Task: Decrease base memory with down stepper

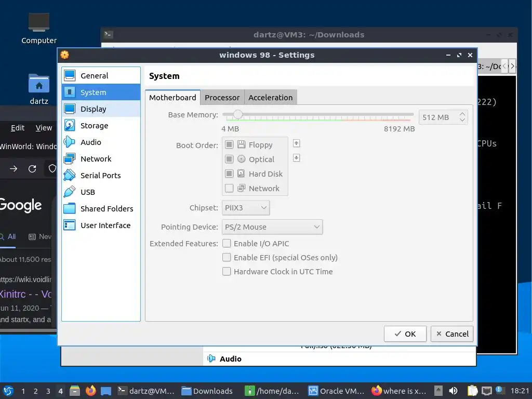Action: click(462, 120)
